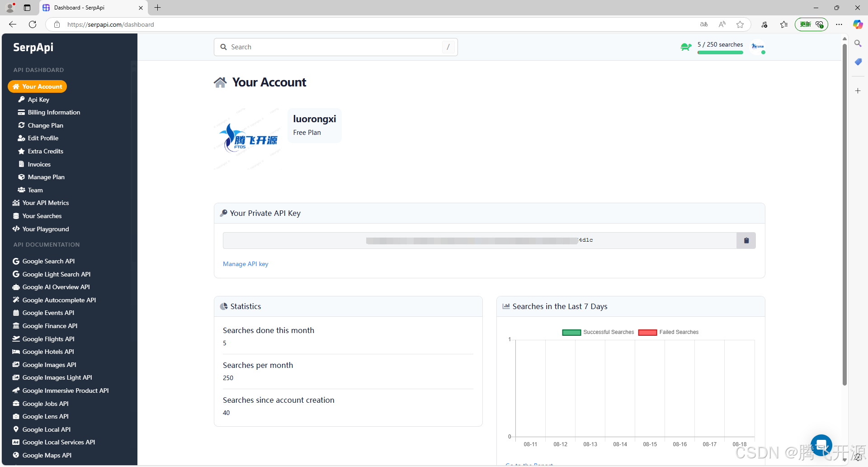868x467 pixels.
Task: Open Google Immersive Product API docs
Action: click(61, 391)
